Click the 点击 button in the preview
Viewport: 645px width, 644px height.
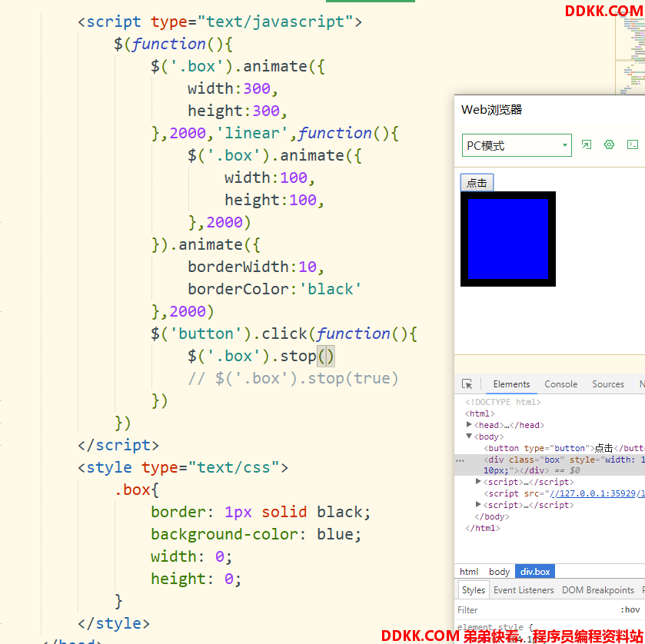click(477, 183)
